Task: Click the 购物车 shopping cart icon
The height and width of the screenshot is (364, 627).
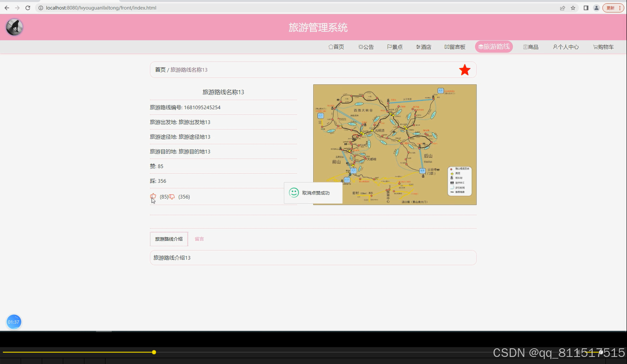Action: coord(595,47)
